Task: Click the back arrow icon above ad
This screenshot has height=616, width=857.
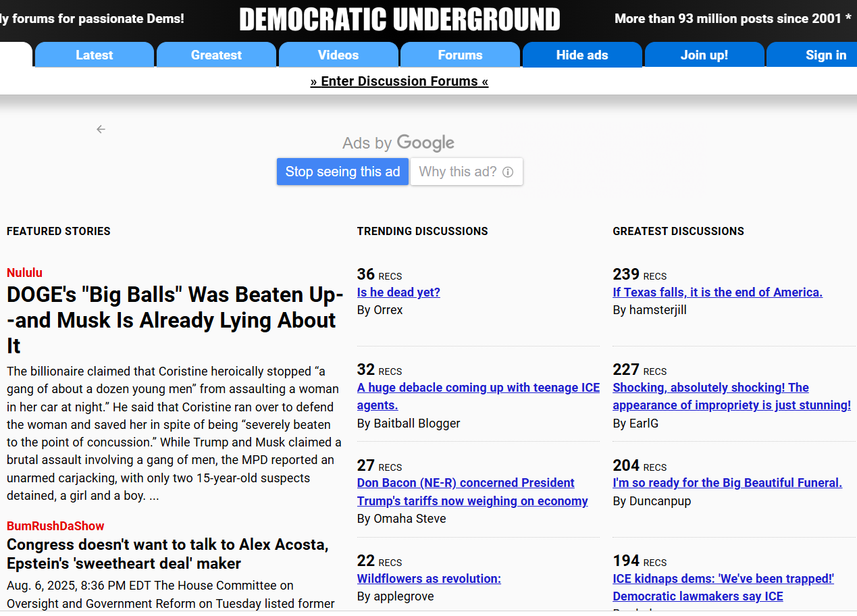Action: [101, 129]
